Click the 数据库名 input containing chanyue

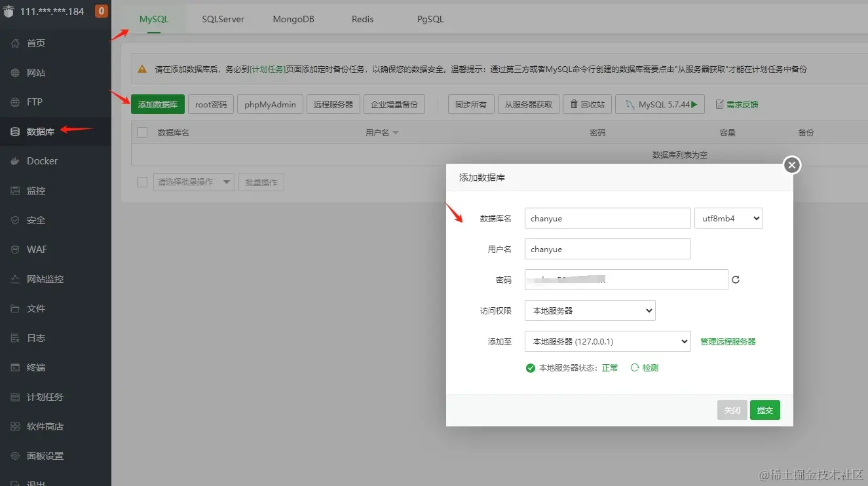607,218
